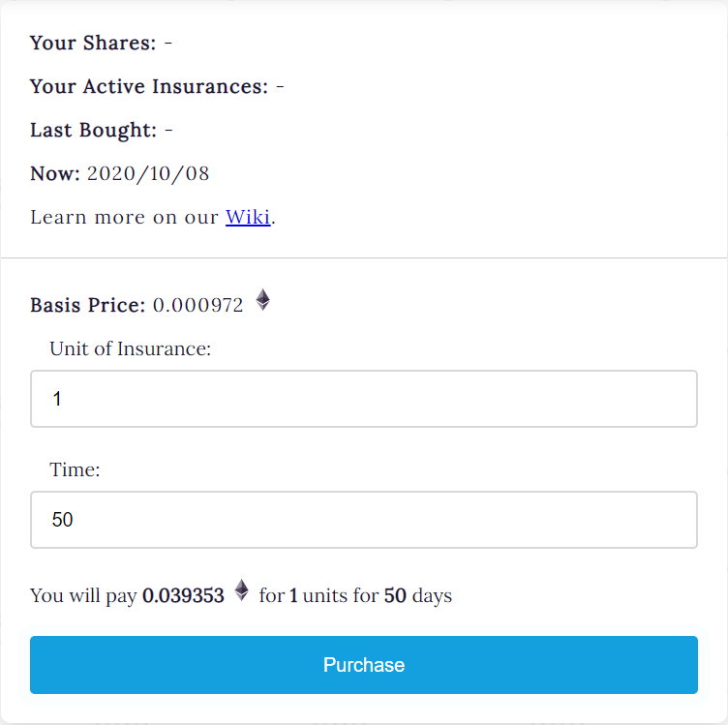Screen dimensions: 728x725
Task: Click the "Time:" field label
Action: click(x=76, y=469)
